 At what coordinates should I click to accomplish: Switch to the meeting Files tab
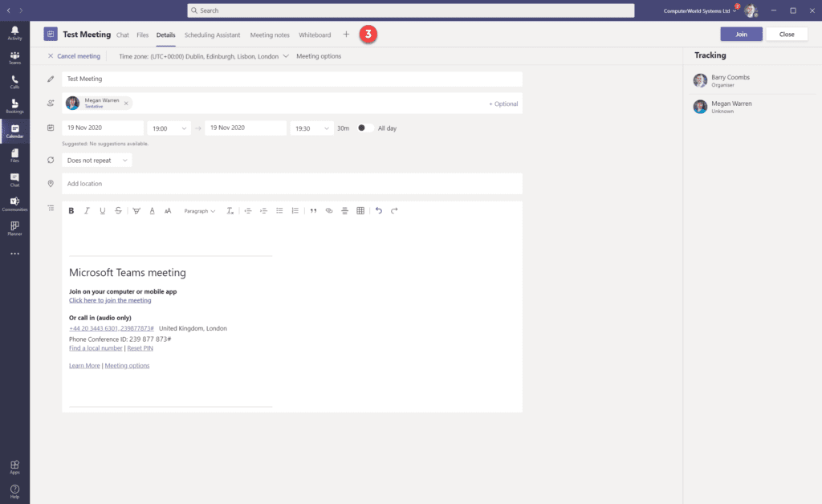coord(143,35)
